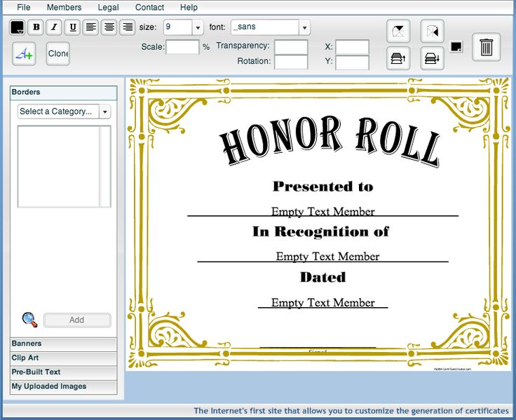Toggle italic formatting
Image resolution: width=516 pixels, height=420 pixels.
(x=54, y=27)
